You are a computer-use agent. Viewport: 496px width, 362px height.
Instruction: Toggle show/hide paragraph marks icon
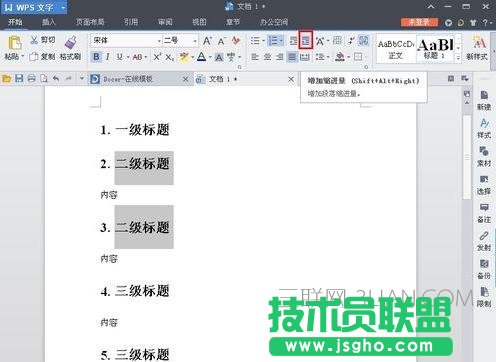point(351,41)
